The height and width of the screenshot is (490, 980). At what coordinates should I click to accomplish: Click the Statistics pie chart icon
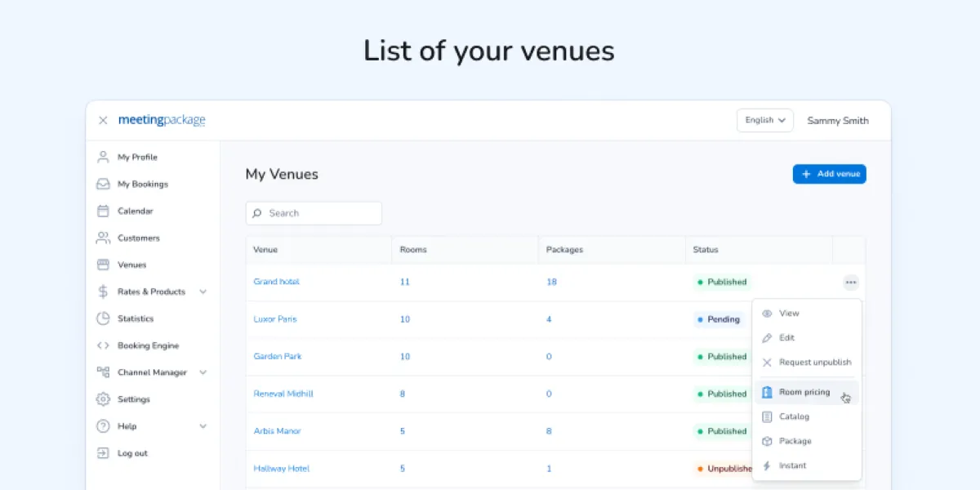pyautogui.click(x=103, y=318)
